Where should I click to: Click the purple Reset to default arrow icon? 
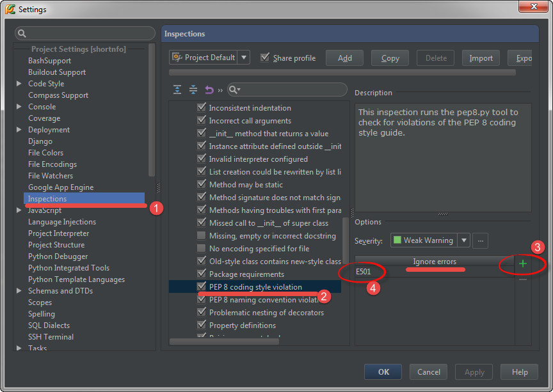point(209,90)
